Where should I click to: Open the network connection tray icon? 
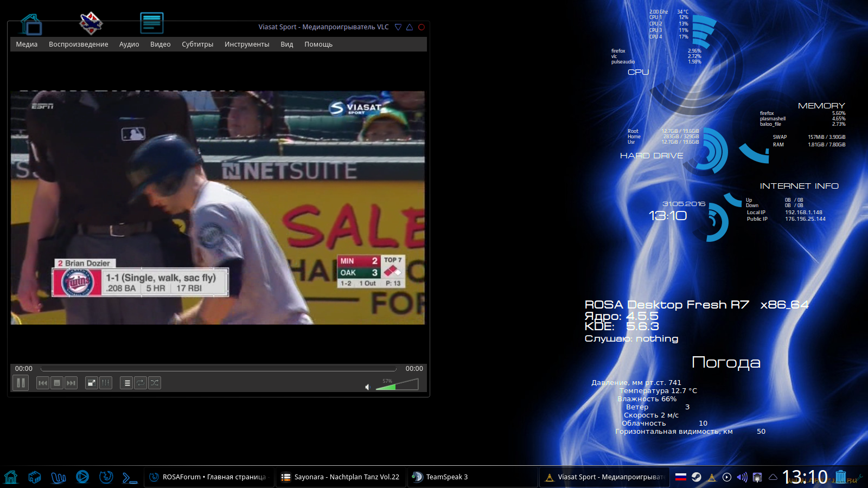click(x=757, y=477)
